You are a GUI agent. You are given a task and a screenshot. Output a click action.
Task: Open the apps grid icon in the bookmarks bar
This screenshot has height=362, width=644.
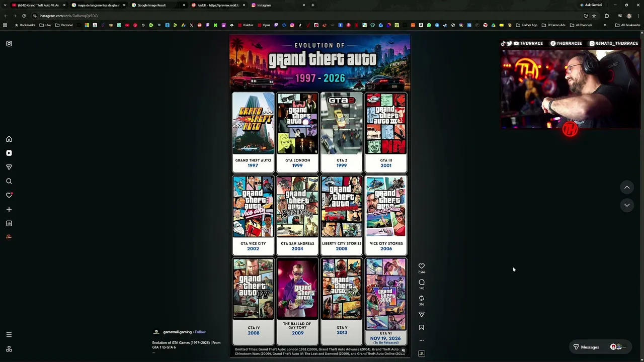point(6,25)
